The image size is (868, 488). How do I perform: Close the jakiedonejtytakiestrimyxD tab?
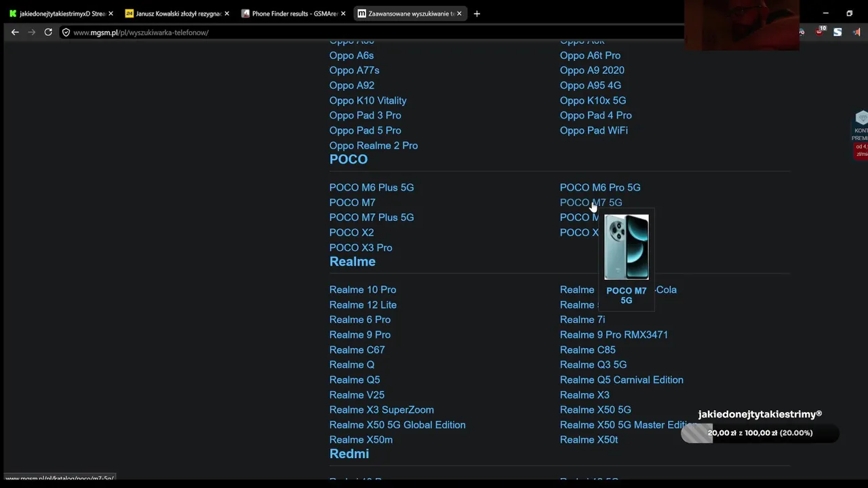(111, 14)
